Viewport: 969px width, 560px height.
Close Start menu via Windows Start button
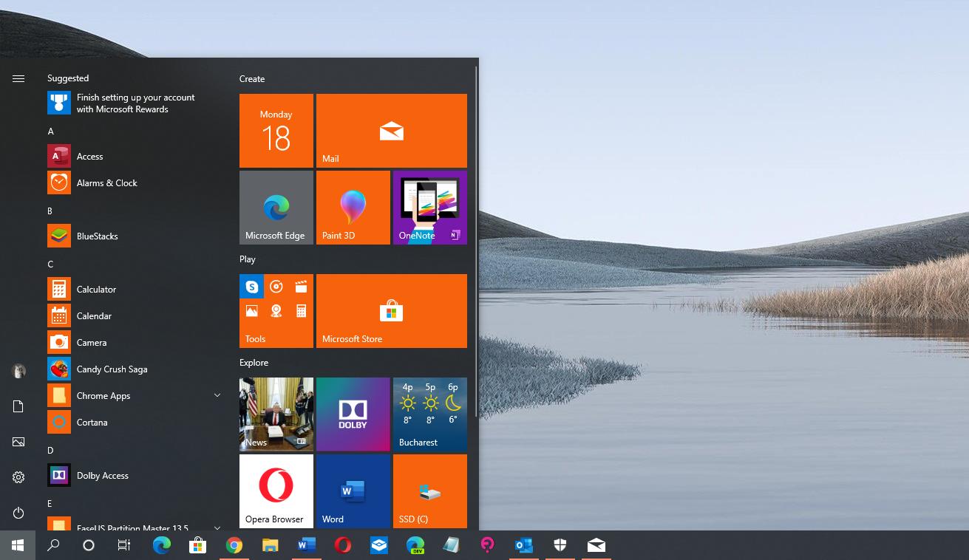click(18, 545)
